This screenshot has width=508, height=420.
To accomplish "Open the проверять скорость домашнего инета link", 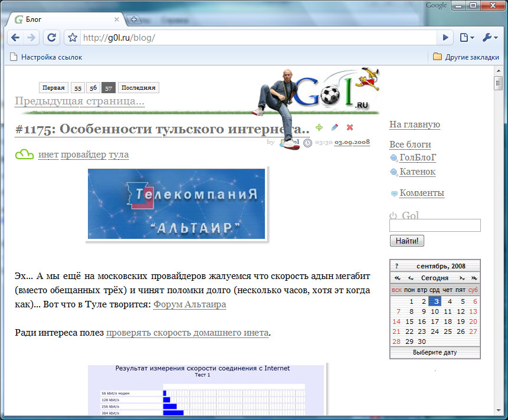I will tap(188, 333).
